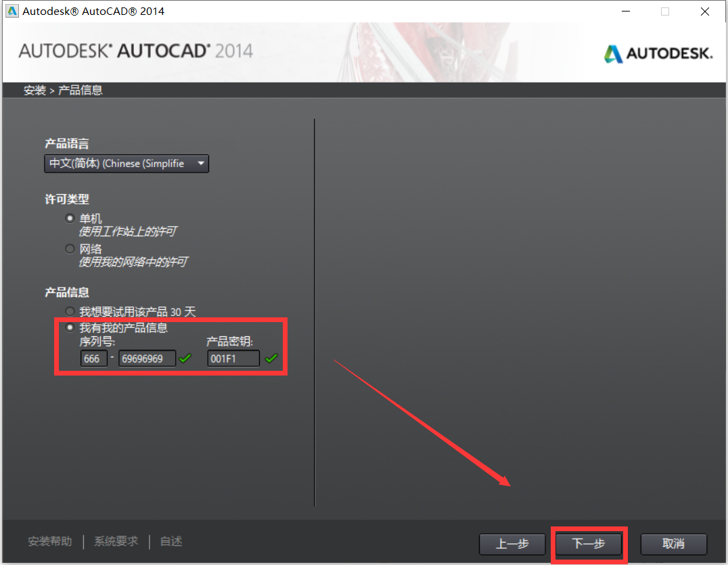The height and width of the screenshot is (565, 728).
Task: Click the 序列号 label
Action: pyautogui.click(x=97, y=342)
